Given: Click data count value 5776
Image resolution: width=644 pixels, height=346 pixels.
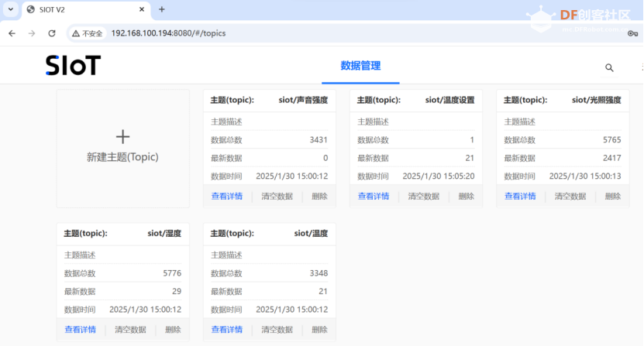Looking at the screenshot, I should 172,273.
